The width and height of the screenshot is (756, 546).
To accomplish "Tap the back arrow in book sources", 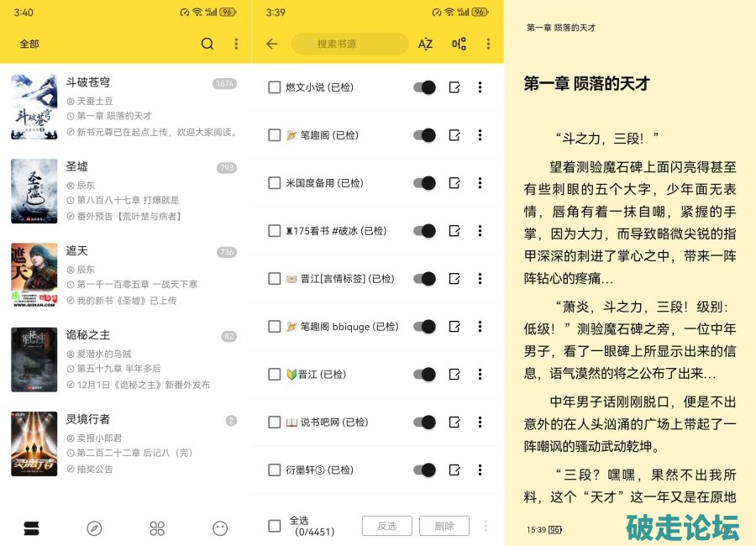I will point(271,44).
